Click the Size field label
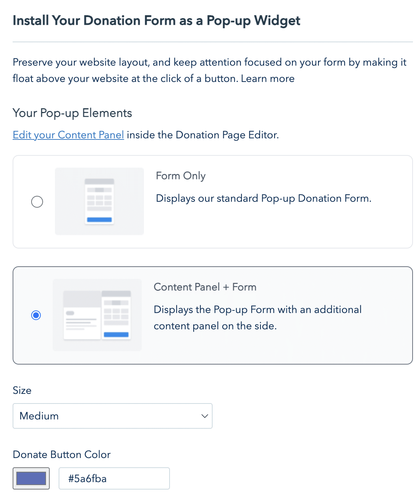 coord(22,391)
